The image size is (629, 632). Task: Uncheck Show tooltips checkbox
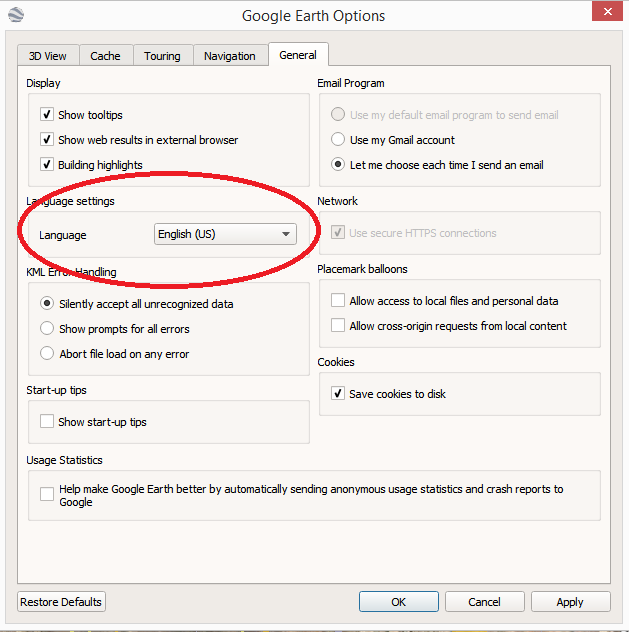click(47, 114)
